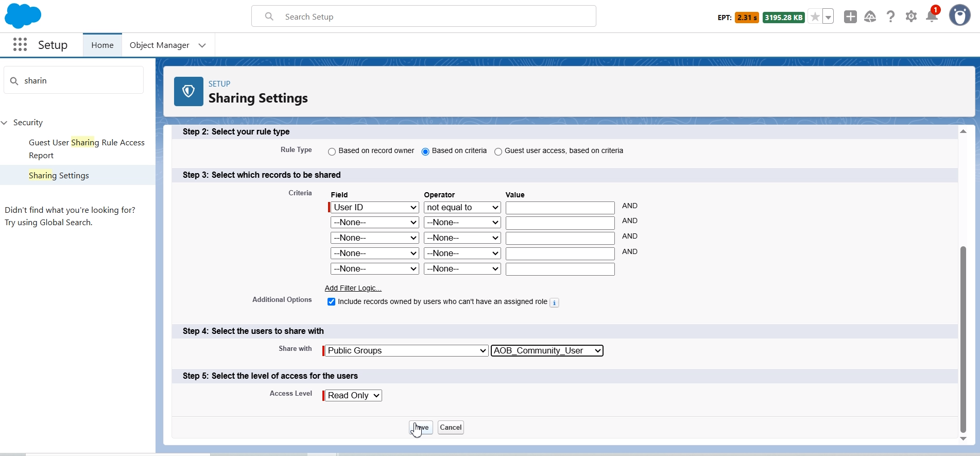
Task: Expand the Object Manager tab chevron
Action: coord(202,45)
